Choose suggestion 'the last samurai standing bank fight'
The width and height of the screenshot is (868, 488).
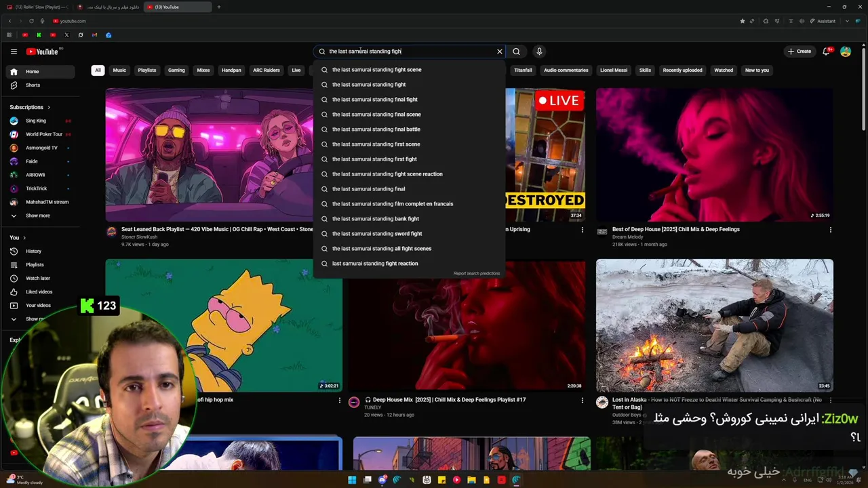click(409, 219)
